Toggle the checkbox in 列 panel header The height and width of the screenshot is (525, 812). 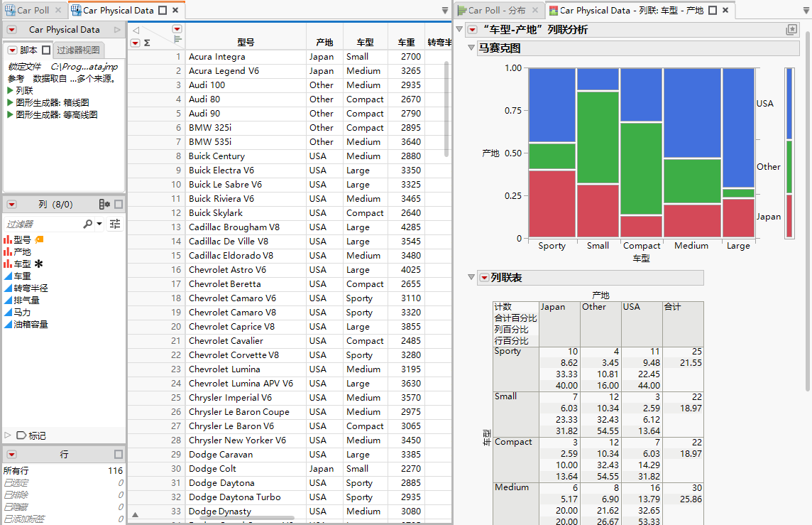click(119, 204)
